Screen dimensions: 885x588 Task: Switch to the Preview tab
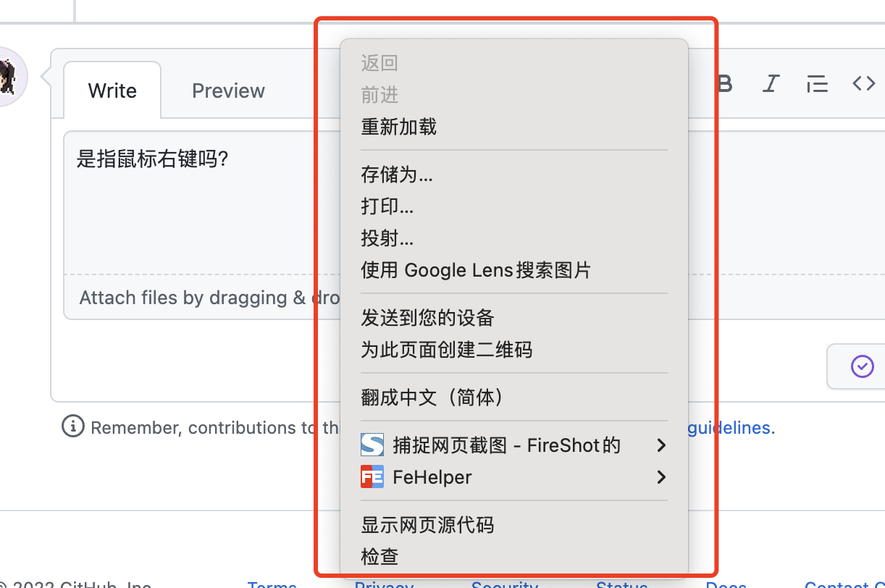point(228,90)
